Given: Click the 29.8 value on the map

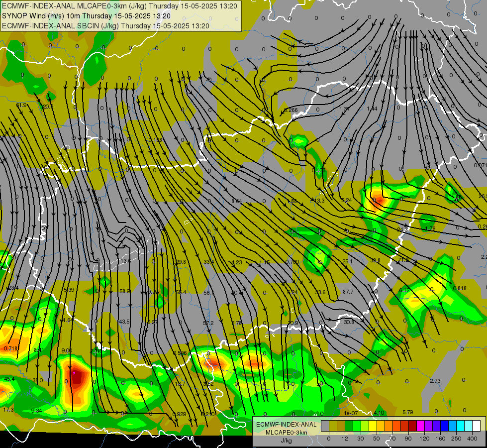Looking at the screenshot, I should tap(181, 262).
